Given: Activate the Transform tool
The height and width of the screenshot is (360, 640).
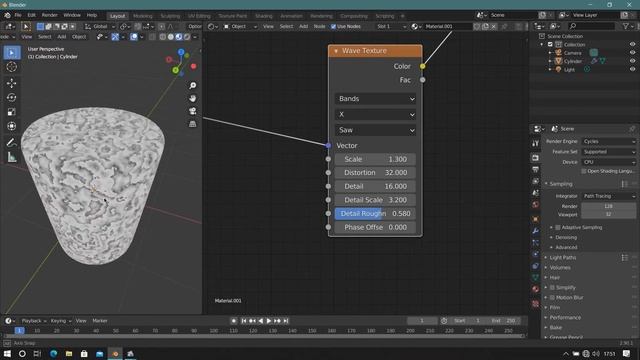Looking at the screenshot, I should tap(11, 126).
